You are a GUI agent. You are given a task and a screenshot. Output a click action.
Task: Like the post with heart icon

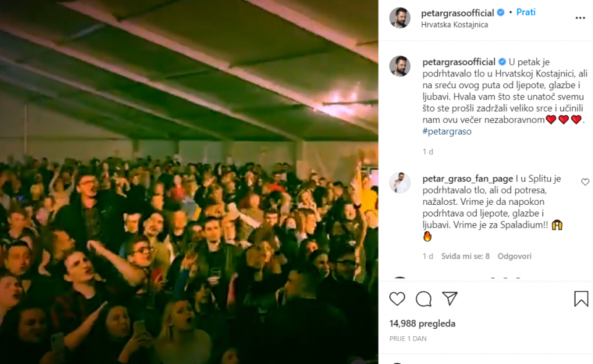click(x=397, y=299)
